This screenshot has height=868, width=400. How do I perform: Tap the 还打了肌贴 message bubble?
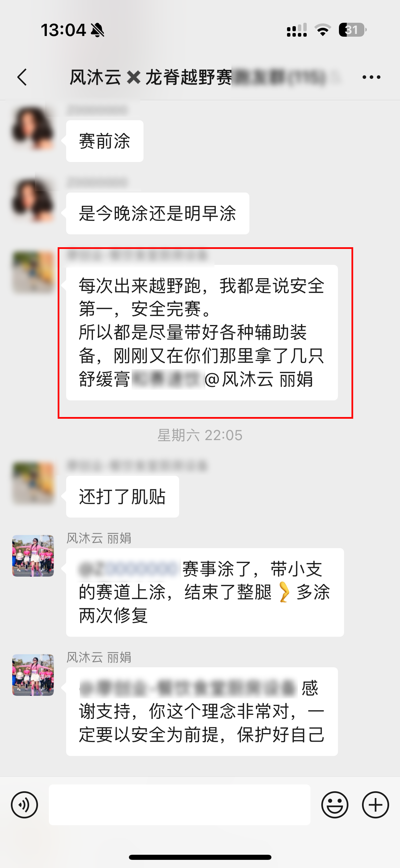(x=122, y=496)
